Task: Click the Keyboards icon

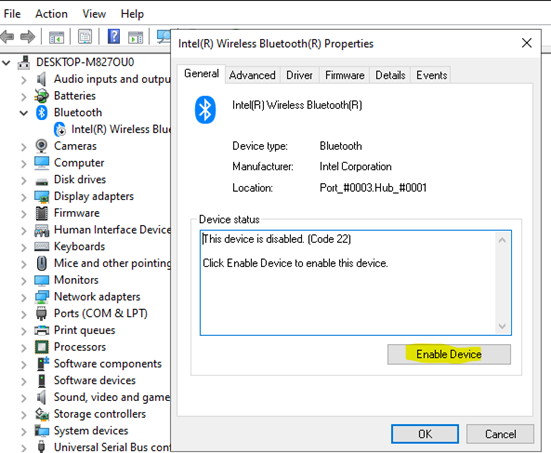Action: (x=41, y=246)
